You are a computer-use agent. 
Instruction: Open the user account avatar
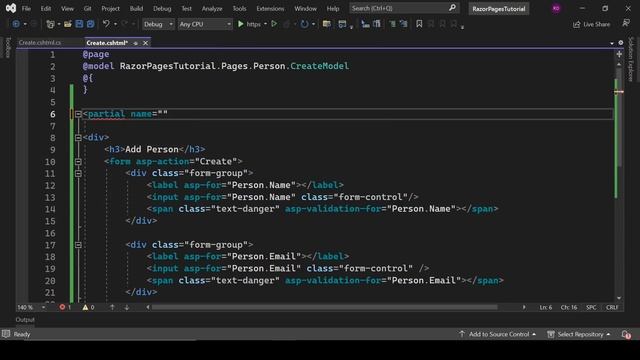point(556,8)
